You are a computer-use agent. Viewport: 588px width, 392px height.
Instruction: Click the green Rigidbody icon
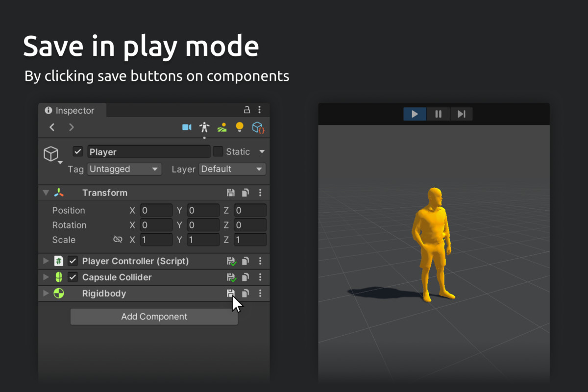tap(59, 294)
